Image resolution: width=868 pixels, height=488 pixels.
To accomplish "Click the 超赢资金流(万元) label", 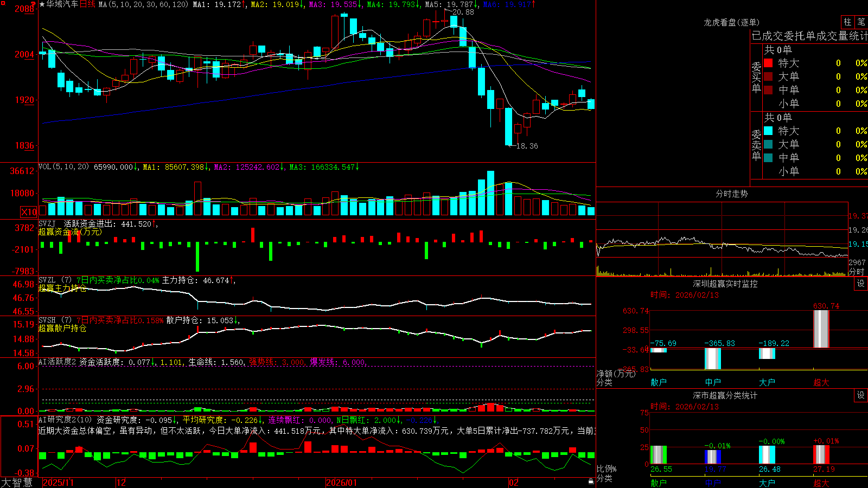I will coord(70,232).
